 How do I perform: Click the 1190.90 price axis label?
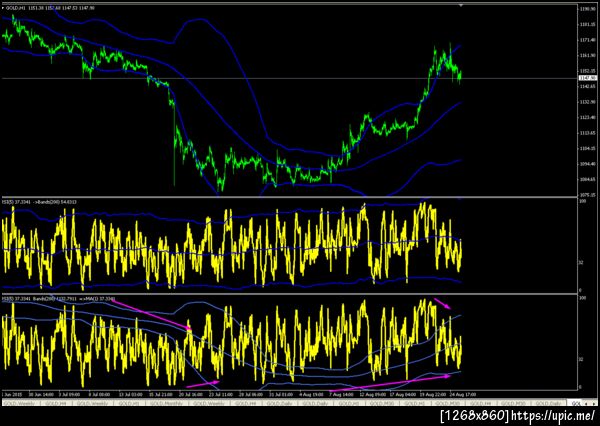pyautogui.click(x=587, y=9)
